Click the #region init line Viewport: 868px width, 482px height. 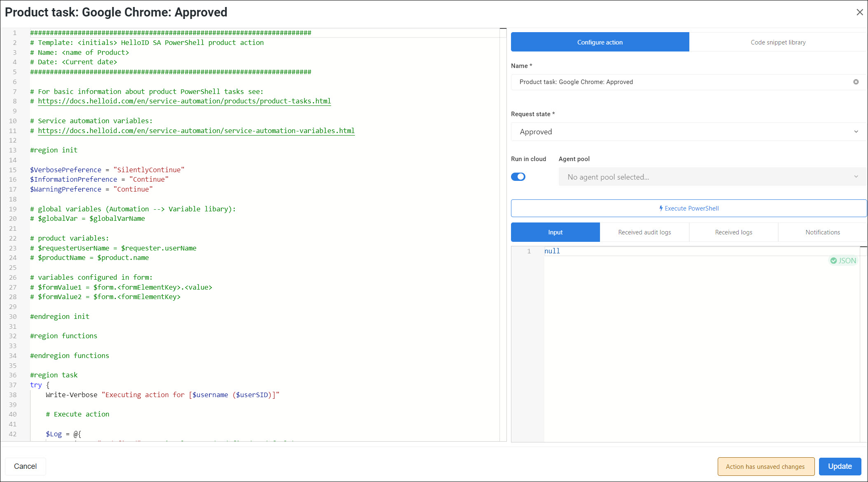(54, 150)
